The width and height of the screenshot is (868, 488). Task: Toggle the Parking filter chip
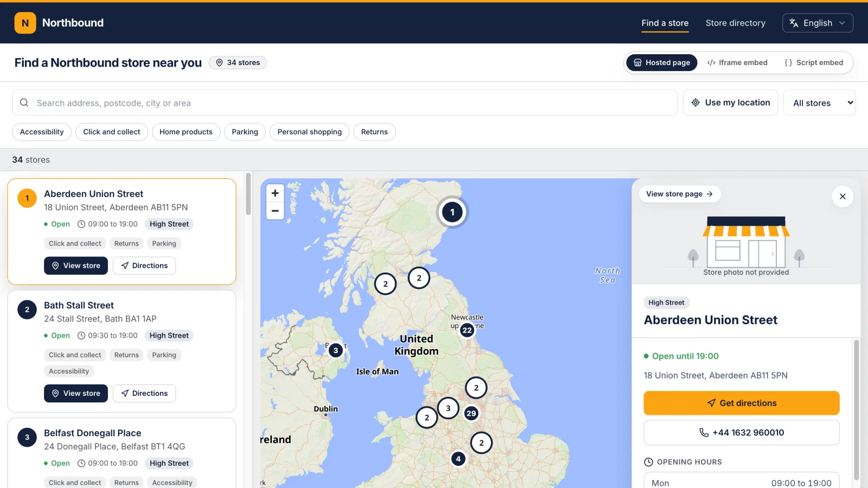coord(245,132)
